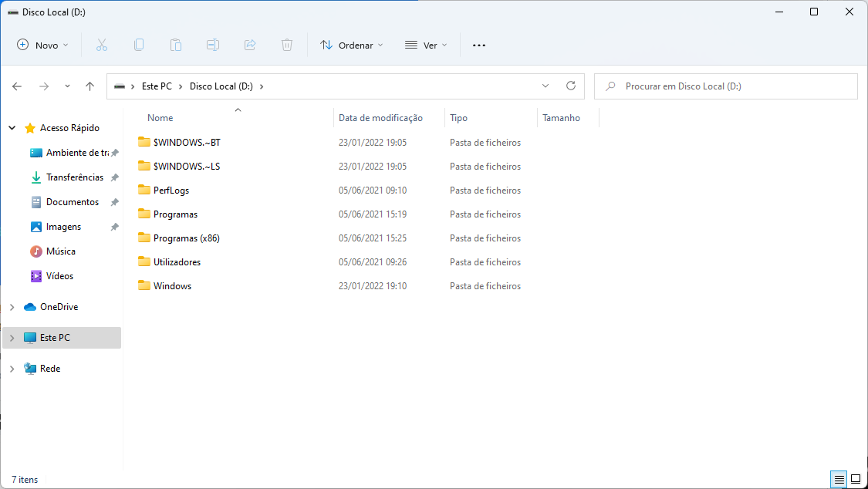Click Este PC breadcrumb in address bar
Screen dimensions: 868x489
coord(157,86)
